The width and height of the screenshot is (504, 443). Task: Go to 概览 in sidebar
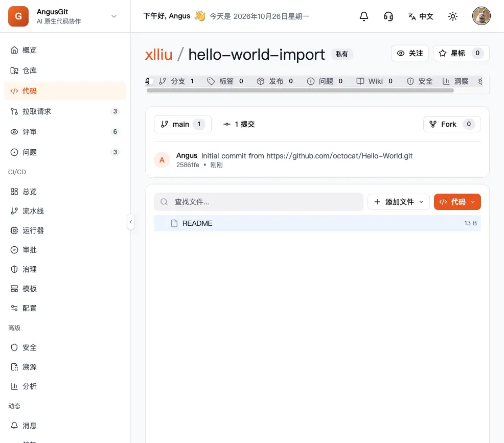65,50
